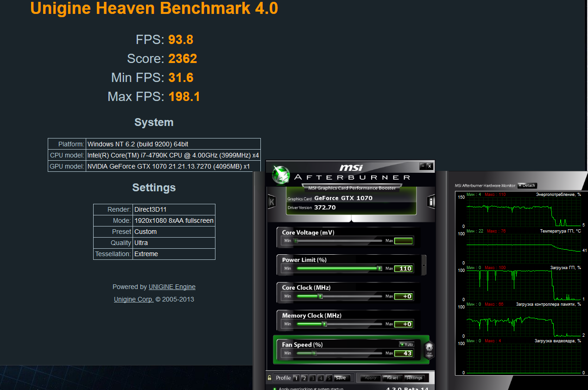This screenshot has width=588, height=390.
Task: Click the Энергопотребление power graph
Action: [x=523, y=212]
